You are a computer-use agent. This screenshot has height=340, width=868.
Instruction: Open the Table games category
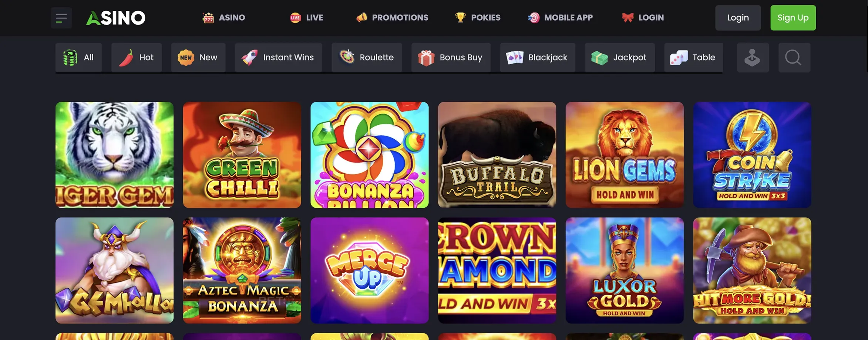coord(693,58)
